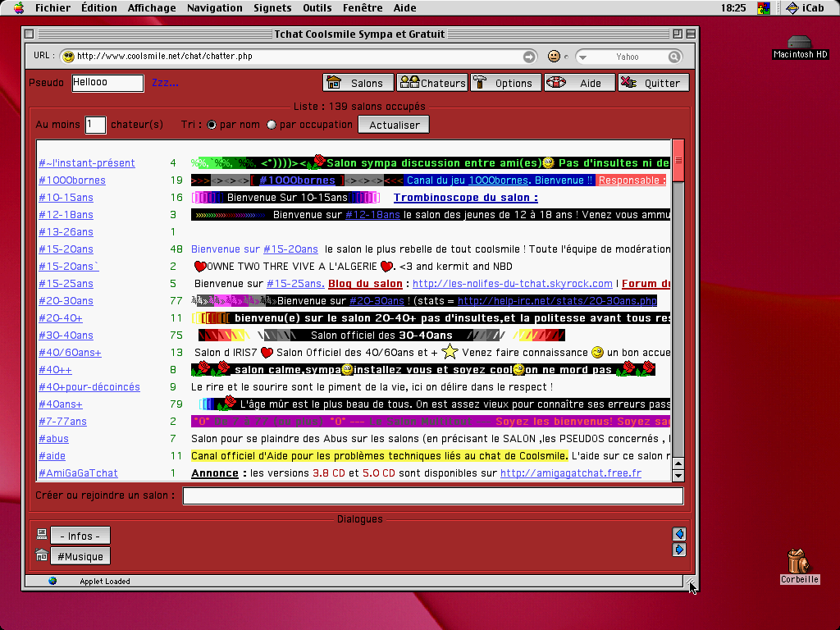This screenshot has width=840, height=630.
Task: Click the salon list scroll down arrow
Action: click(x=678, y=475)
